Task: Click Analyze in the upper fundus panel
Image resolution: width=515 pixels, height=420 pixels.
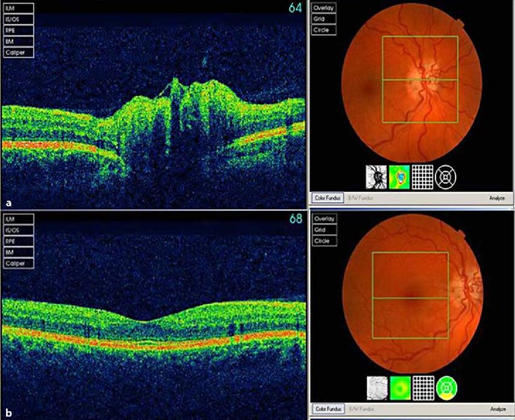Action: click(498, 197)
